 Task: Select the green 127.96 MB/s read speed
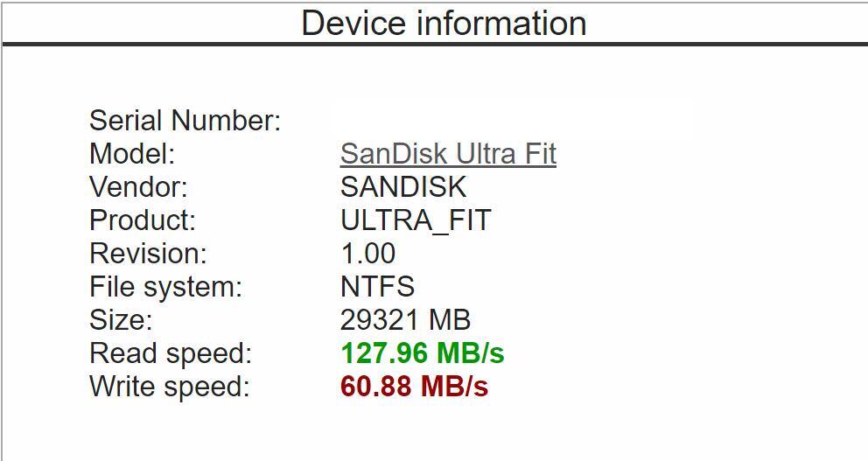point(422,353)
